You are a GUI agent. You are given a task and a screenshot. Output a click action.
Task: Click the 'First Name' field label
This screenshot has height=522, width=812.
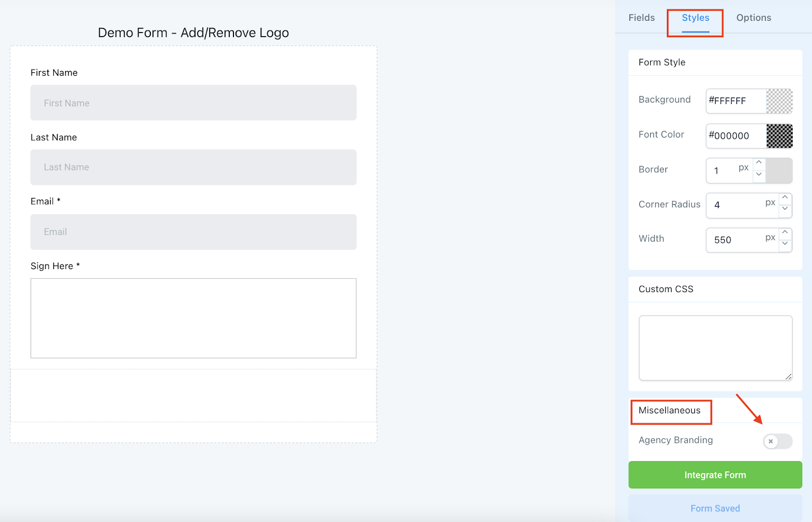click(54, 73)
